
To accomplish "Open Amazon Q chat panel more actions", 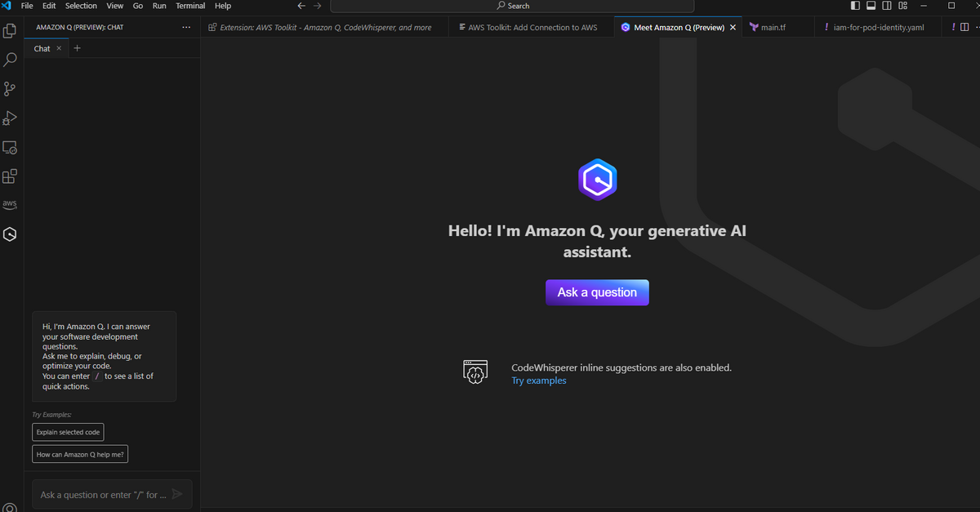I will tap(186, 27).
